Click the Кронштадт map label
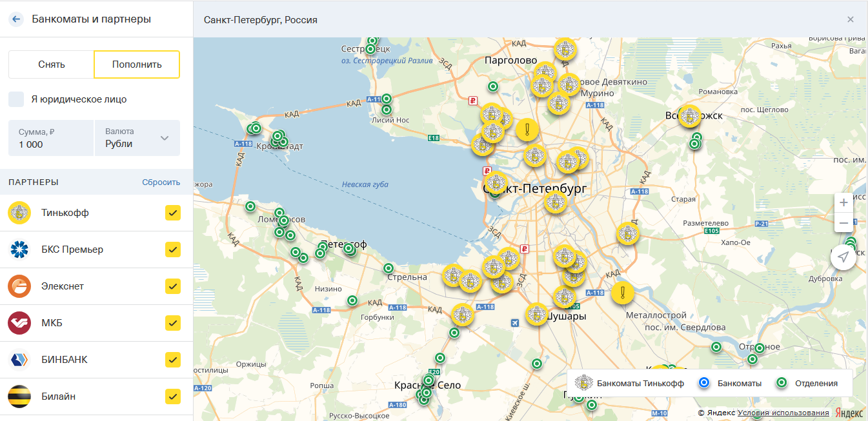The height and width of the screenshot is (421, 868). [x=280, y=146]
